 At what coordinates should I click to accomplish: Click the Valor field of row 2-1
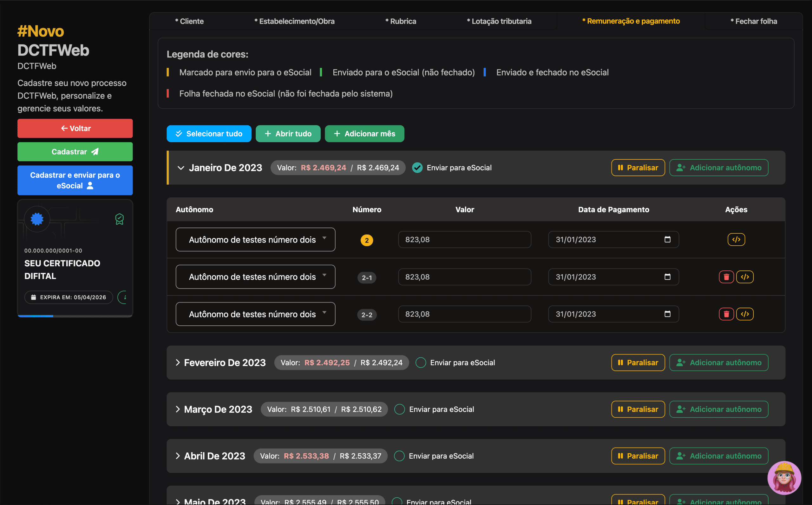tap(464, 277)
